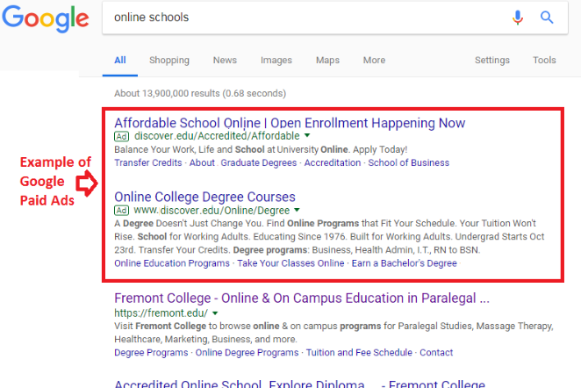588x388 pixels.
Task: Click the Google logo
Action: pyautogui.click(x=46, y=18)
